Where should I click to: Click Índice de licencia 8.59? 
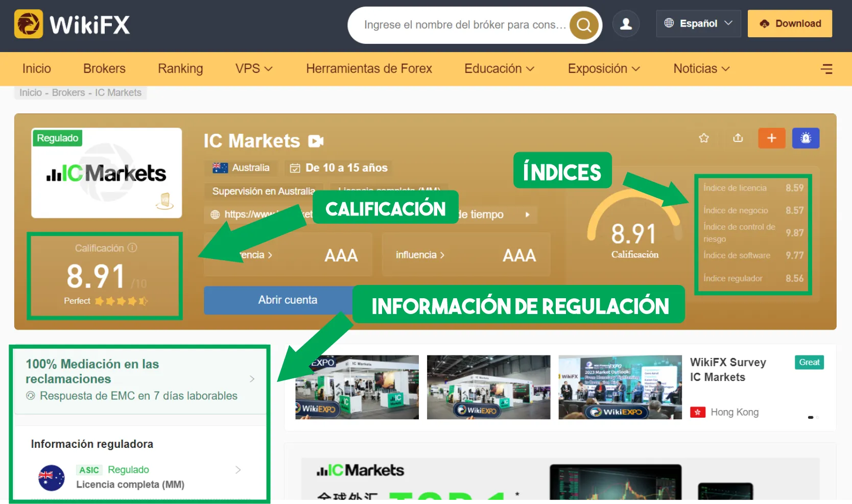tap(753, 188)
